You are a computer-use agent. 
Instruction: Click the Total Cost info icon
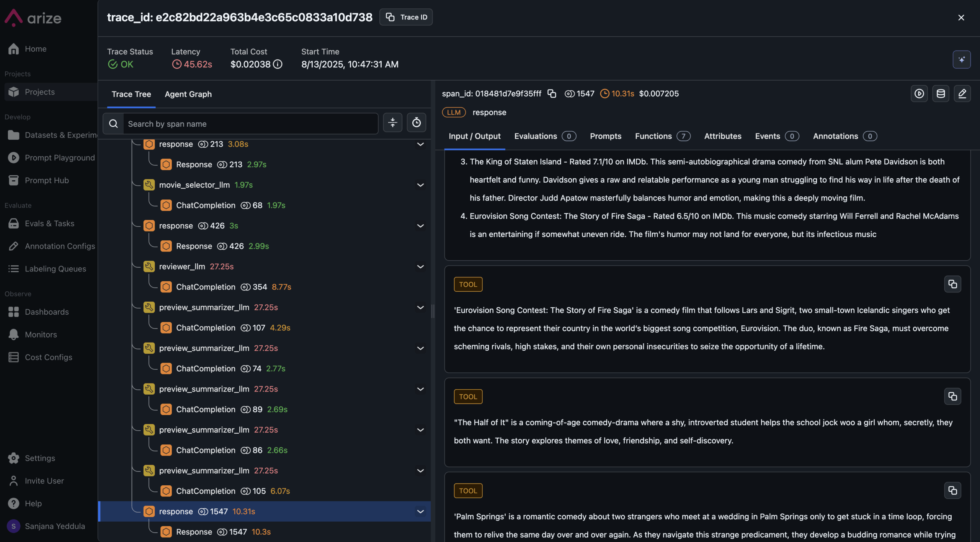coord(278,64)
